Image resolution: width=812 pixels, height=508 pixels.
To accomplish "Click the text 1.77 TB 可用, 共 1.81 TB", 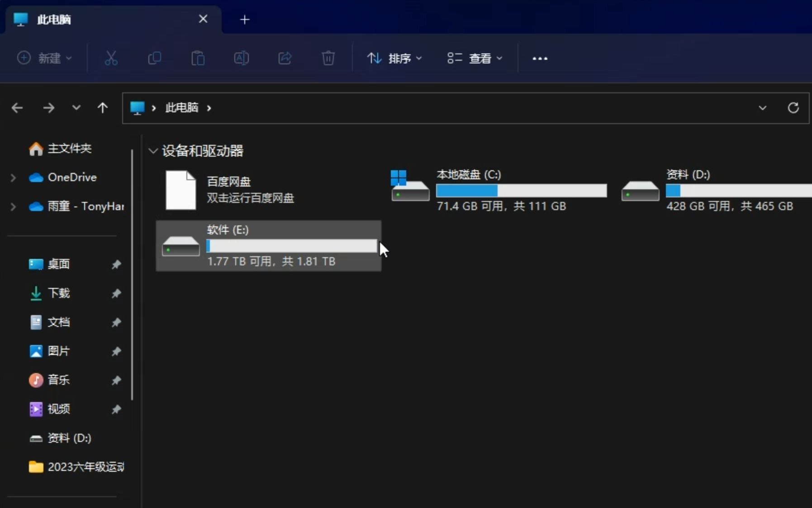I will (x=271, y=262).
